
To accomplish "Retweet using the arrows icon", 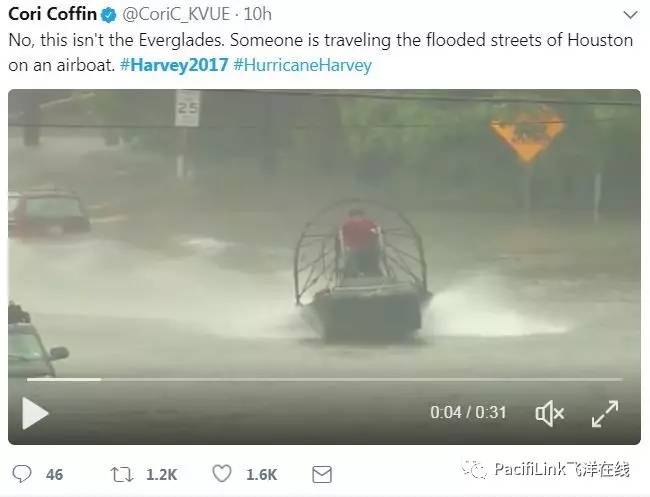I will [121, 474].
